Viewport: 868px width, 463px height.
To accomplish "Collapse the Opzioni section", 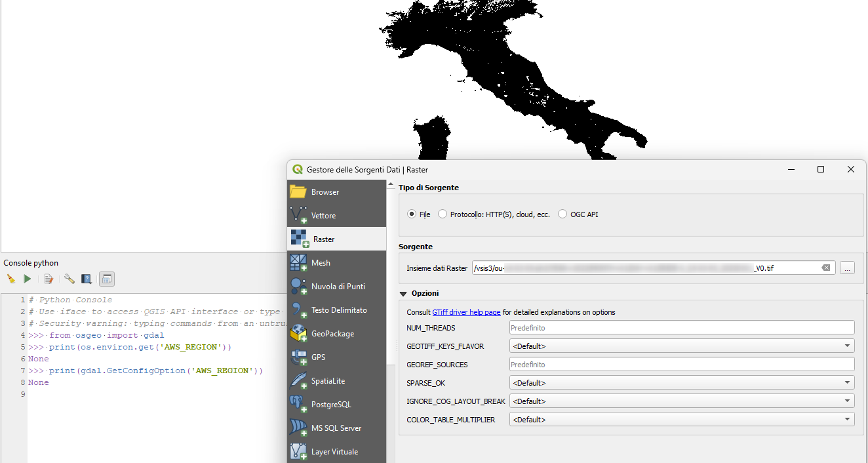I will (x=403, y=294).
